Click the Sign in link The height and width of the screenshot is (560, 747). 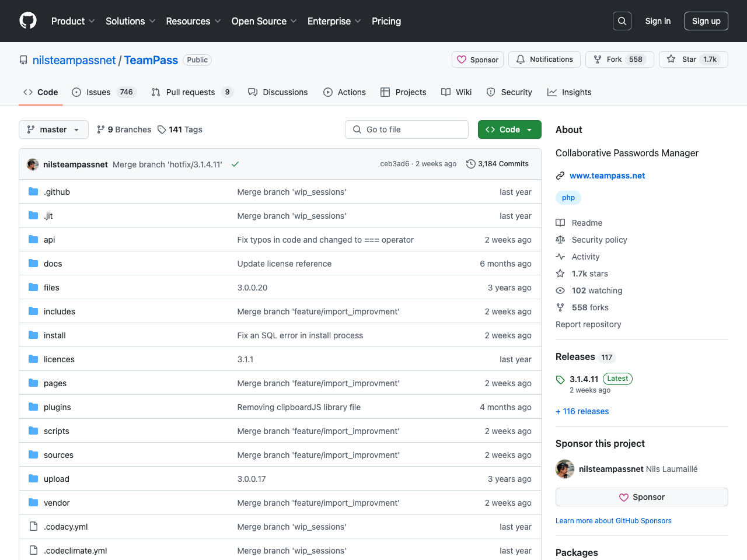[x=658, y=21]
